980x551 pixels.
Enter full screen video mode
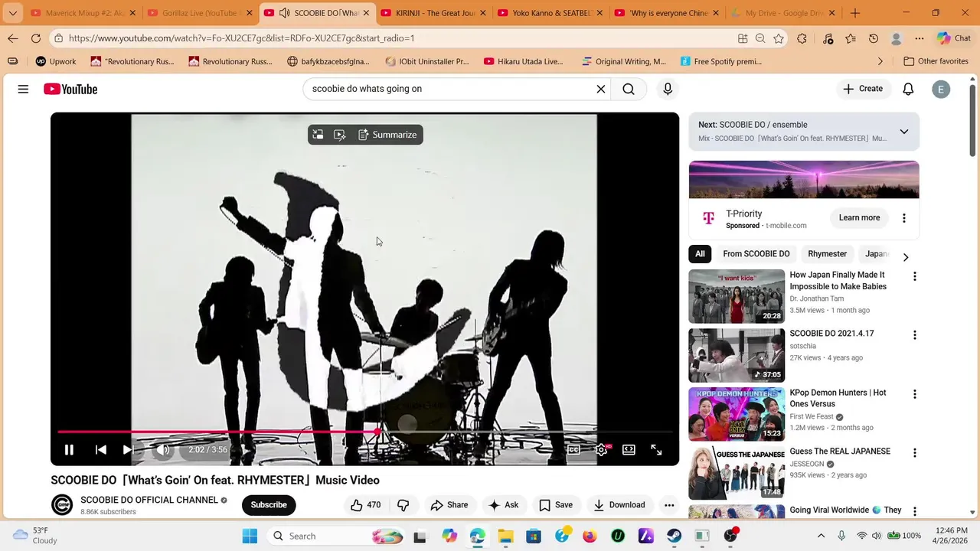(656, 450)
